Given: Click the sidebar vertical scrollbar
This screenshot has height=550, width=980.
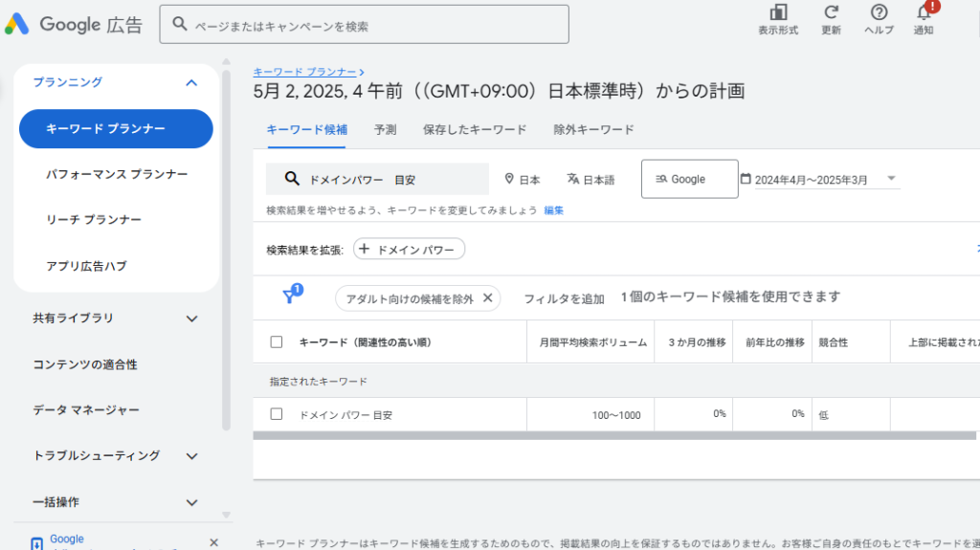Looking at the screenshot, I should coord(226,250).
